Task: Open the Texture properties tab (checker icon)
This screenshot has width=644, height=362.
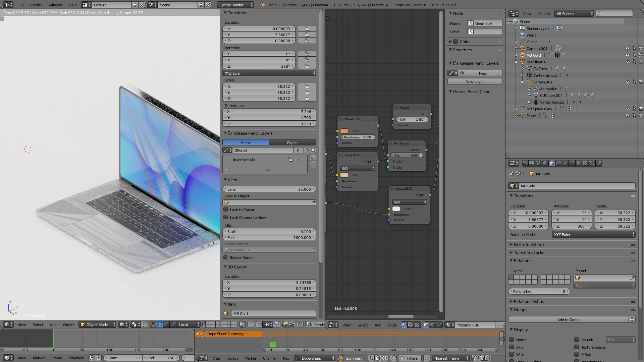Action: [585, 163]
